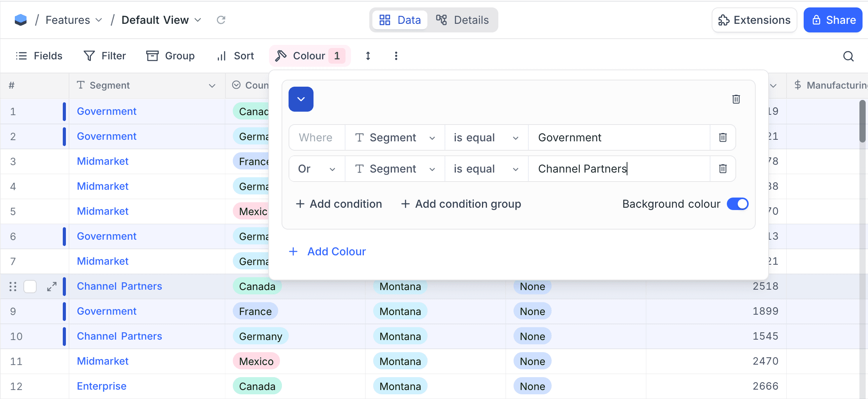Viewport: 868px width, 399px height.
Task: Switch to the Details tab
Action: (x=462, y=20)
